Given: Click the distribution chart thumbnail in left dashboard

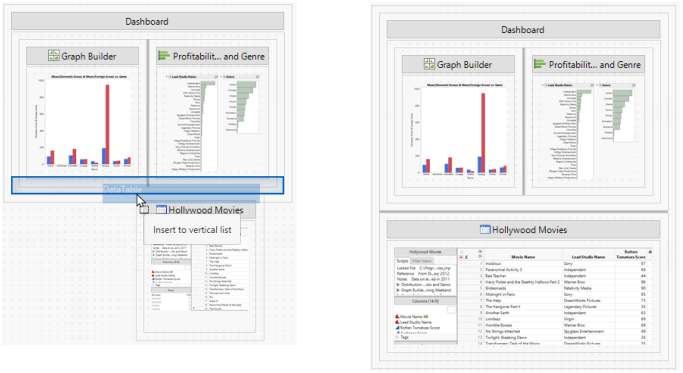Looking at the screenshot, I should click(212, 122).
